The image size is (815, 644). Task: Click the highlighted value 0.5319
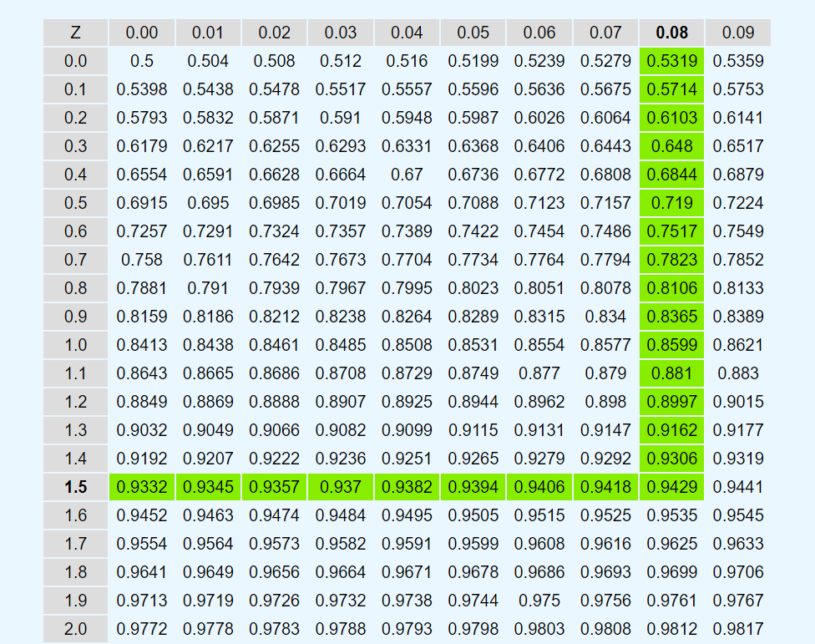(671, 61)
